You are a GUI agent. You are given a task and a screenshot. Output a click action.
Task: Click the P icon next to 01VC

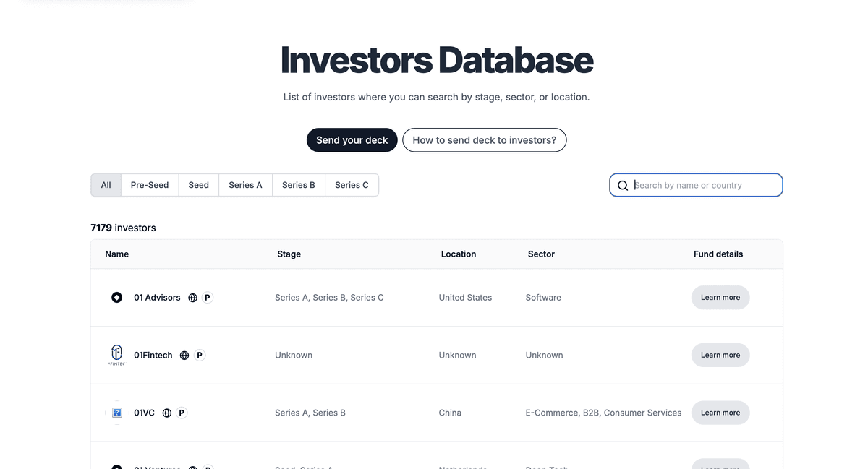click(182, 413)
